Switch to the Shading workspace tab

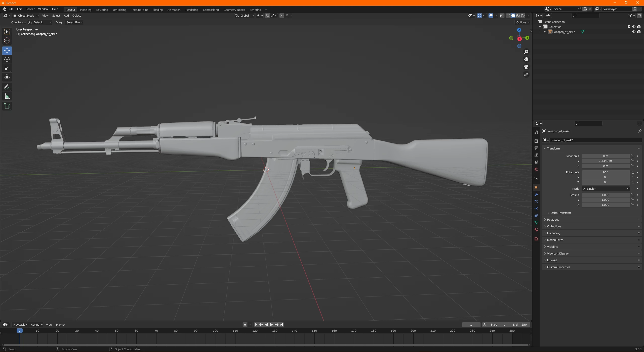(157, 10)
